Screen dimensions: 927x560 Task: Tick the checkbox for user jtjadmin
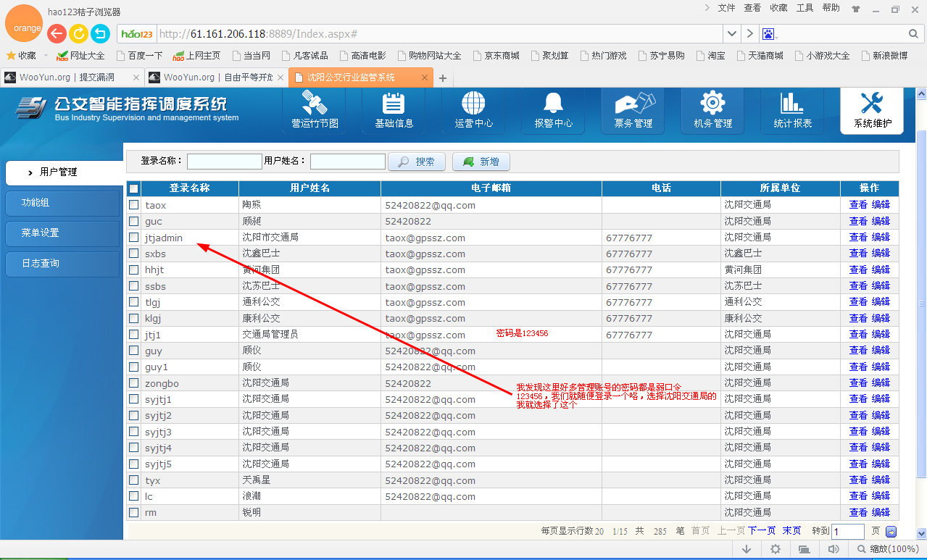[133, 237]
